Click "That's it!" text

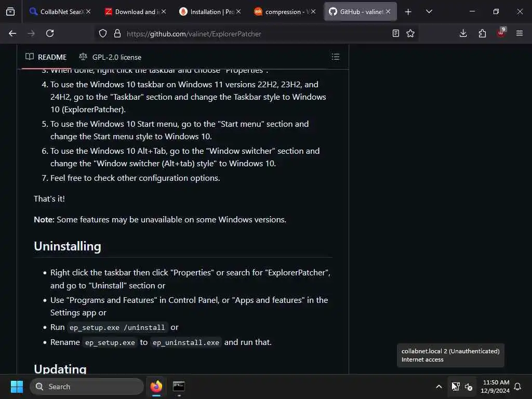49,199
